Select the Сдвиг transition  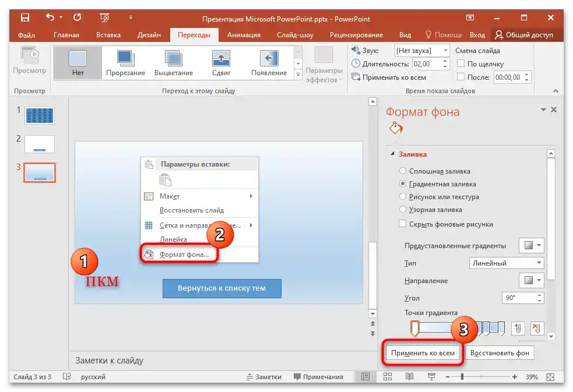point(222,63)
